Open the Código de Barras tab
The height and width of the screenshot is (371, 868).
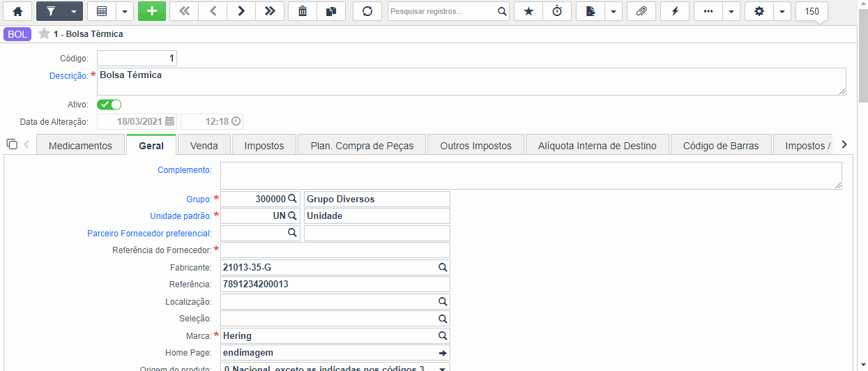click(x=721, y=146)
